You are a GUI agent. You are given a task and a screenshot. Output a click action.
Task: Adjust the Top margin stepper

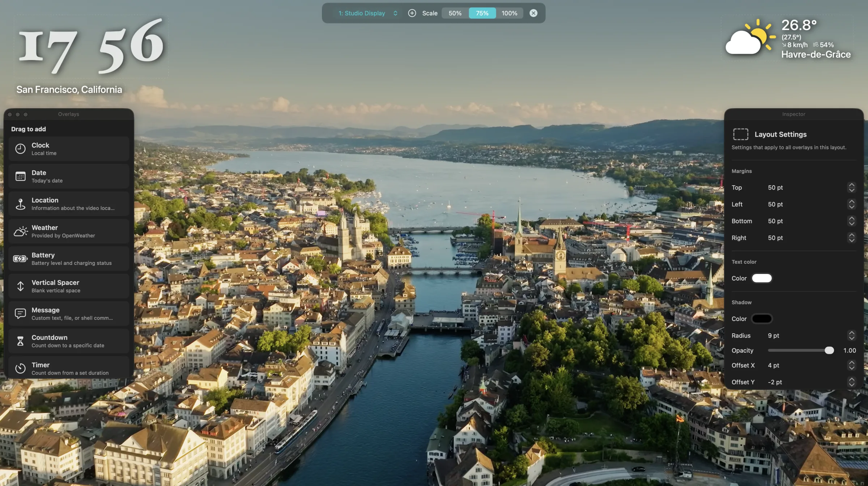click(851, 187)
